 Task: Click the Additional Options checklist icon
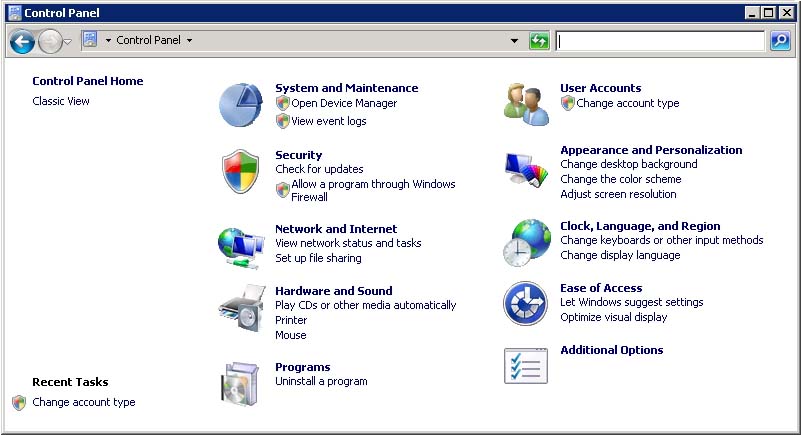[x=526, y=366]
